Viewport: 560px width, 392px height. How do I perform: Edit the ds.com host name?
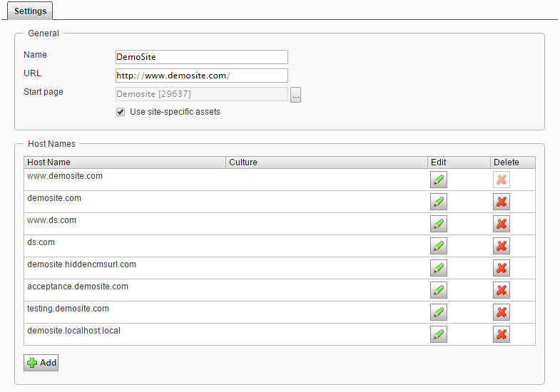[x=439, y=246]
